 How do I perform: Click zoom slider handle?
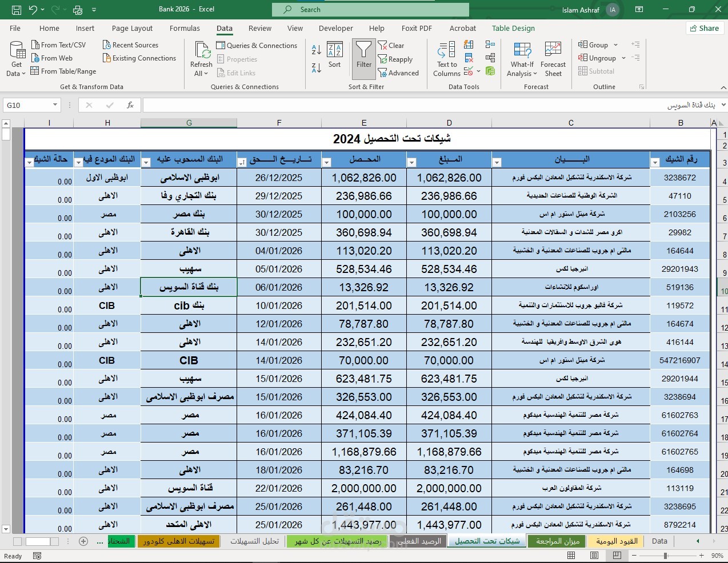click(x=665, y=556)
